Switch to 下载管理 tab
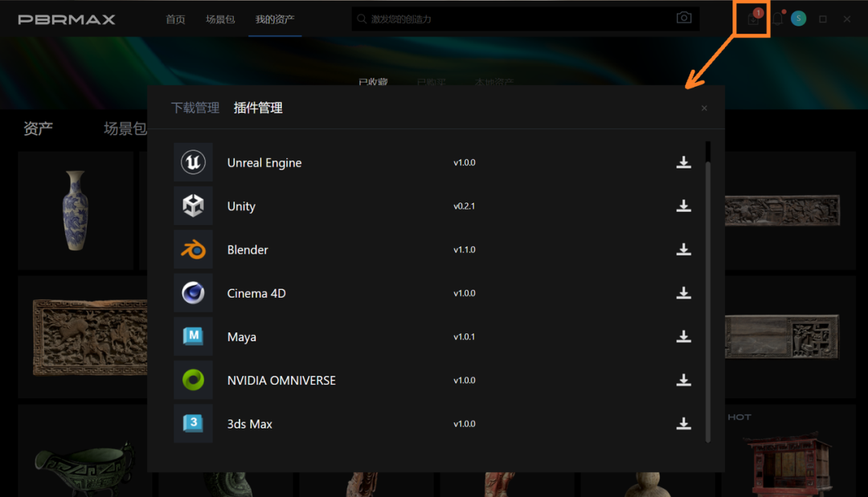868x497 pixels. point(194,108)
